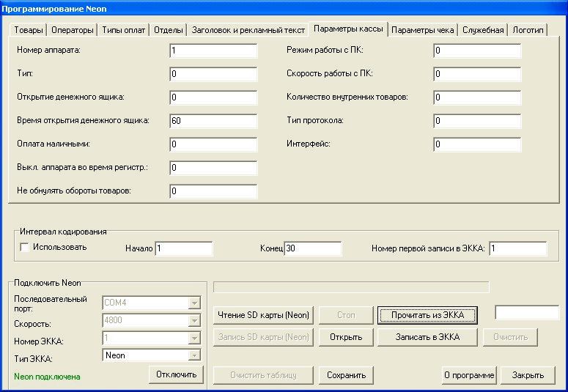Click the Открыть button
Image resolution: width=568 pixels, height=392 pixels.
pyautogui.click(x=346, y=337)
